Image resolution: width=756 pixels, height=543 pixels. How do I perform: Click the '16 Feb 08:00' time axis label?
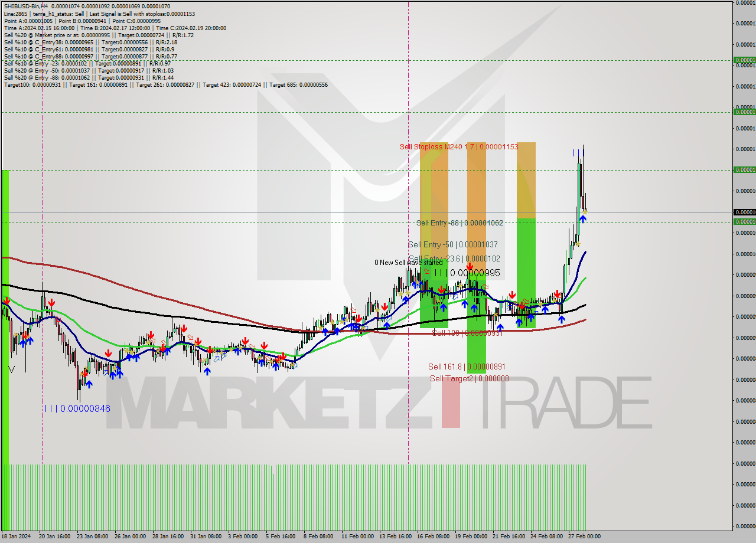pyautogui.click(x=433, y=537)
